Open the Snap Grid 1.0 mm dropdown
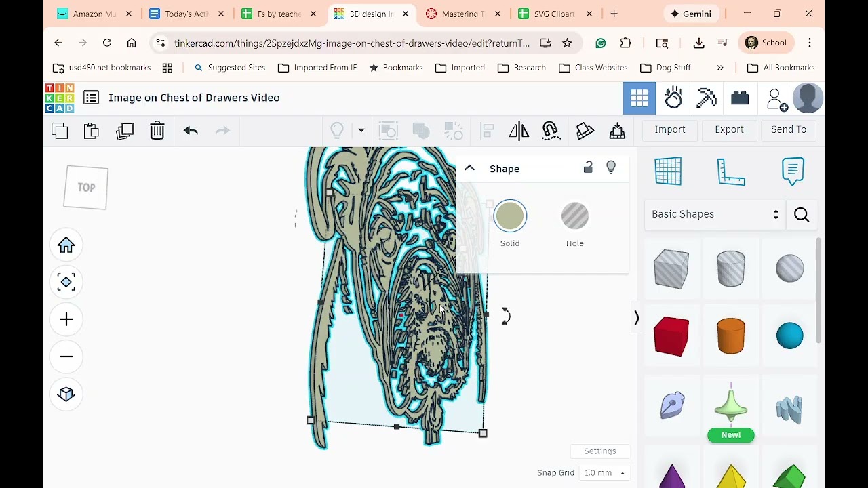 coord(604,473)
